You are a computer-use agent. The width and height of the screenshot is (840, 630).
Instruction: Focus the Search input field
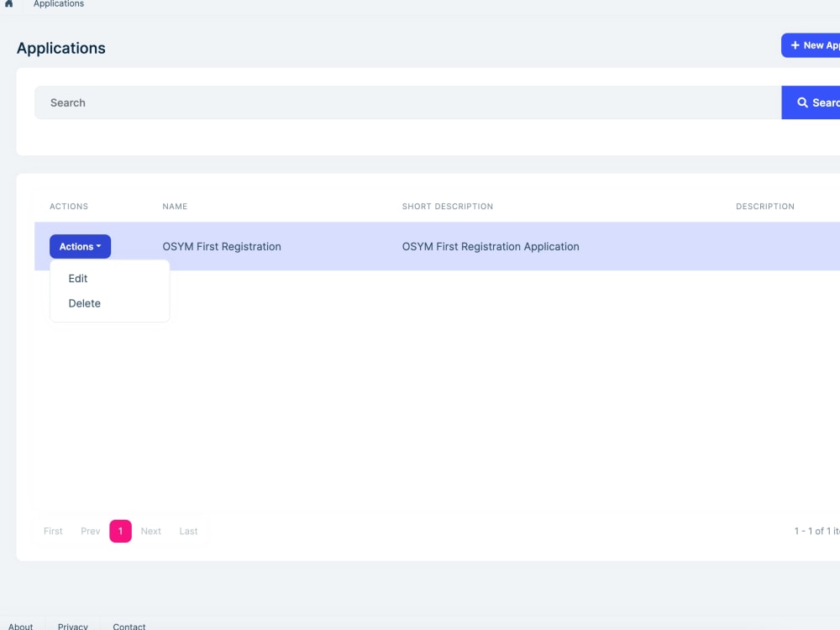tap(407, 102)
